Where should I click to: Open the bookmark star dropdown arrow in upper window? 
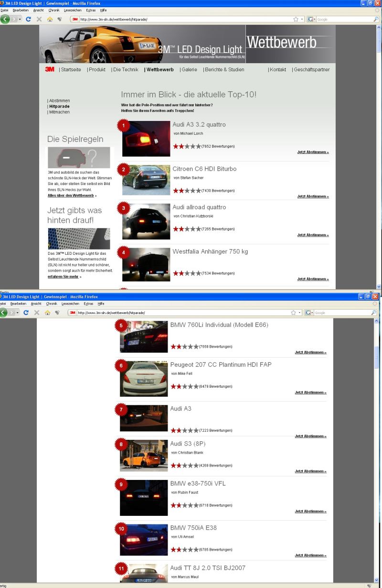point(301,19)
